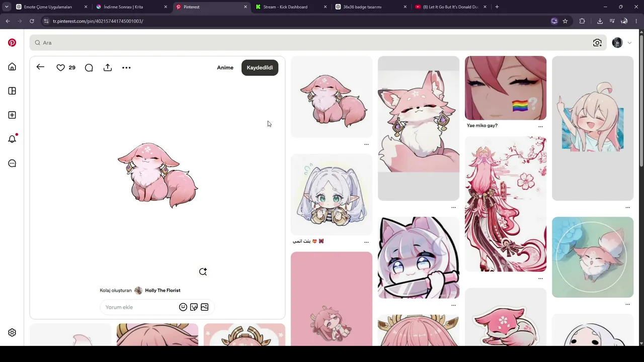Click the Kaydedildi saved button
Image resolution: width=644 pixels, height=362 pixels.
click(260, 67)
